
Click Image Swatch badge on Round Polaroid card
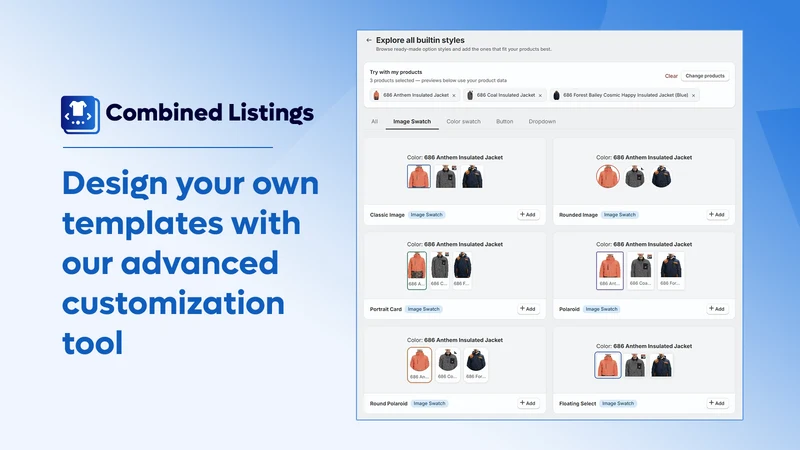429,404
